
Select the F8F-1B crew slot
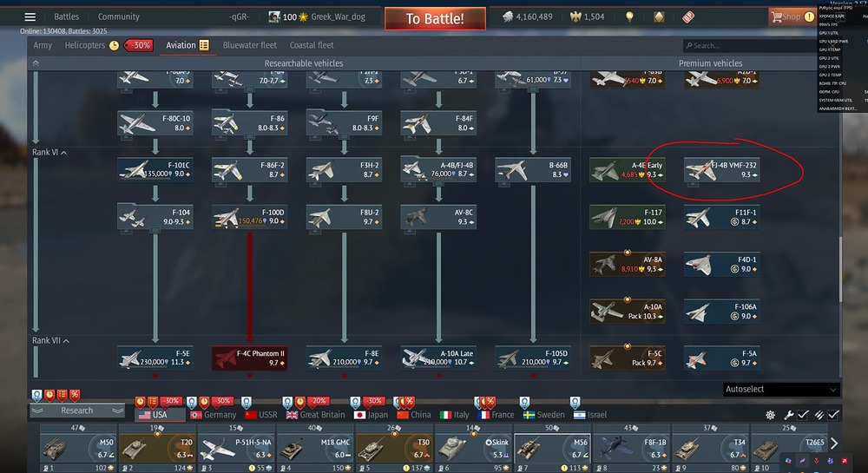tap(632, 447)
